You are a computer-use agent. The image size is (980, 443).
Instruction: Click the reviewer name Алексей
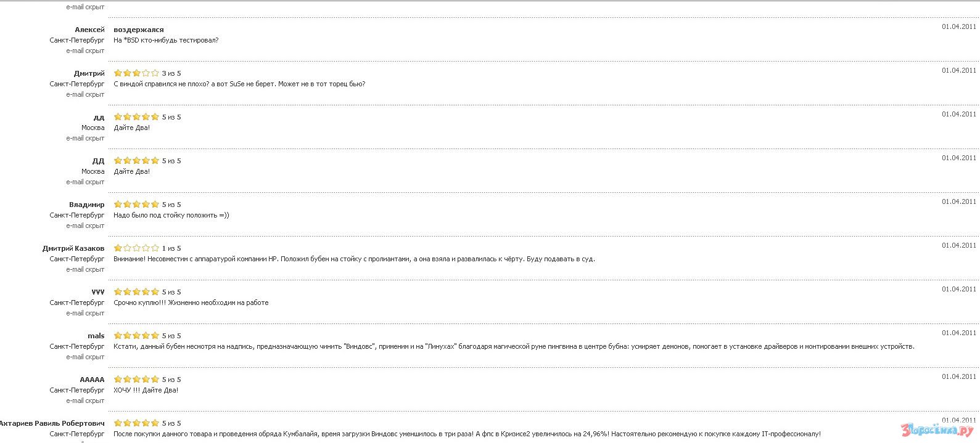(89, 30)
